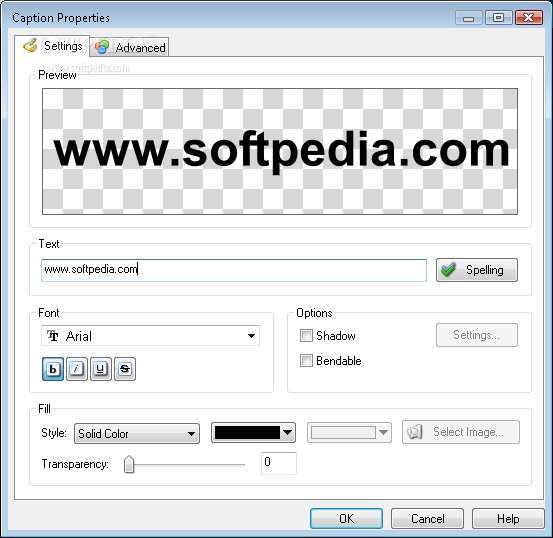Image resolution: width=553 pixels, height=538 pixels.
Task: Toggle underline font style button
Action: (101, 369)
